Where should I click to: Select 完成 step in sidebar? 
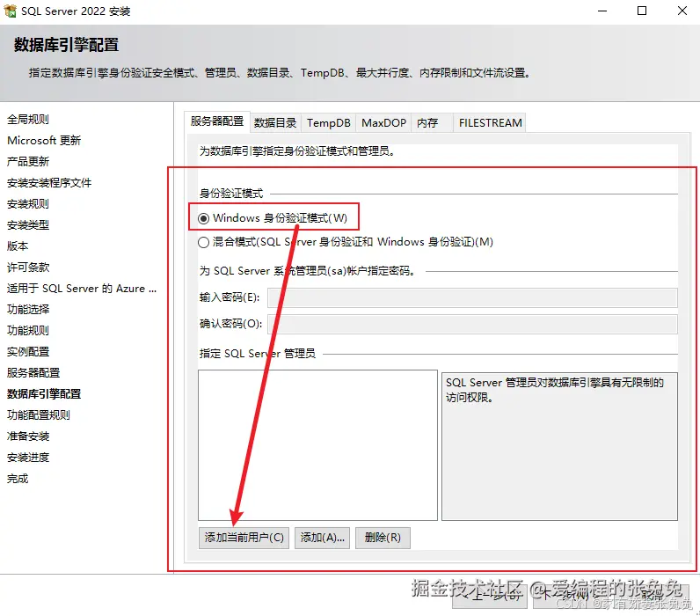click(18, 479)
